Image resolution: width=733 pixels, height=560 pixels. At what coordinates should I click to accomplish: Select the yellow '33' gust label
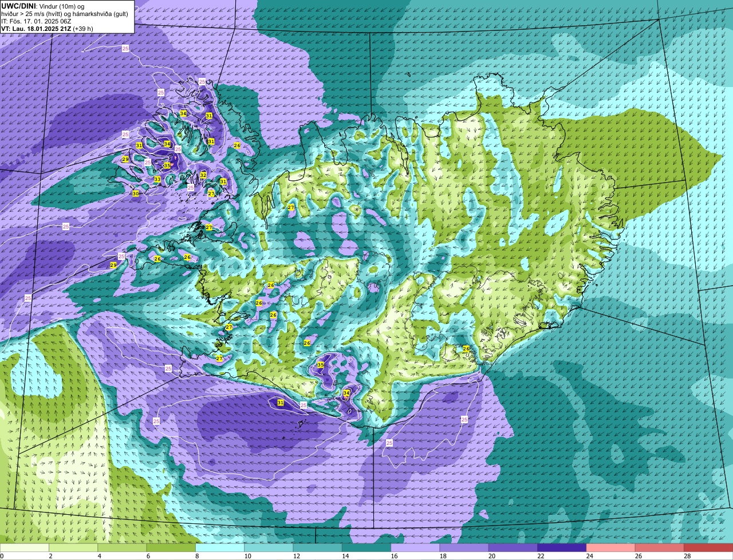157,179
